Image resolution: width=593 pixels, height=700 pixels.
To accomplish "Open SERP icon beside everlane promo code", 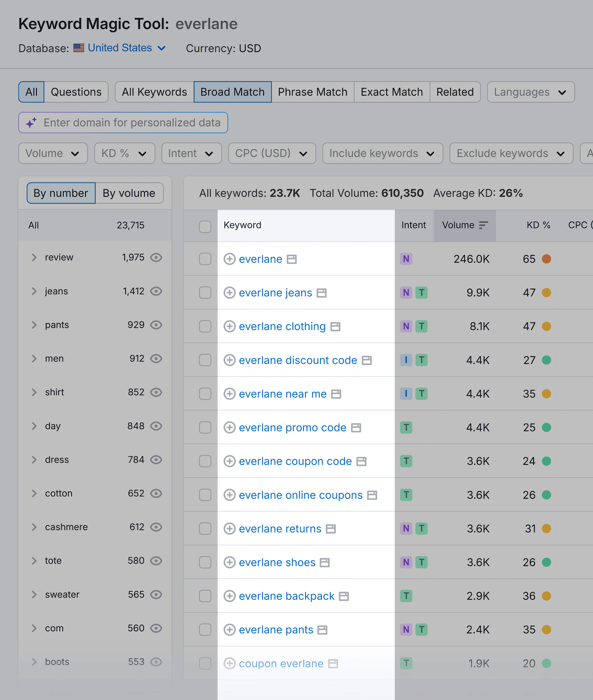I will point(356,428).
